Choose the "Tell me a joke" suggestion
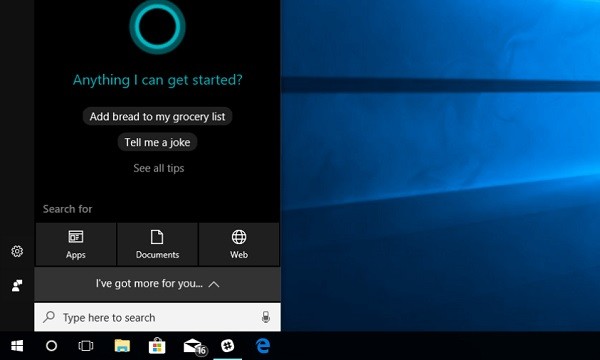The height and width of the screenshot is (360, 600). [x=157, y=142]
